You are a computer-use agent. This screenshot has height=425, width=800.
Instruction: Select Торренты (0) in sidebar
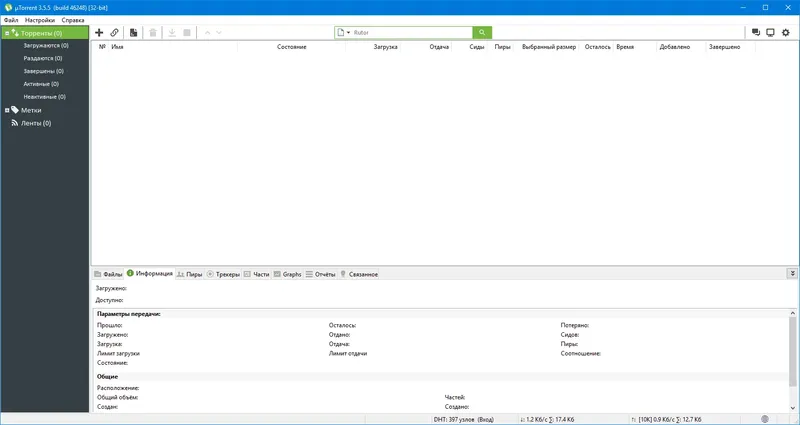(x=45, y=33)
